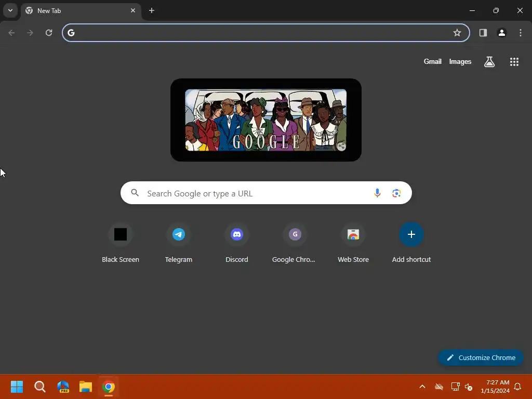Click the Chrome taskbar icon
The height and width of the screenshot is (399, 532).
109,387
